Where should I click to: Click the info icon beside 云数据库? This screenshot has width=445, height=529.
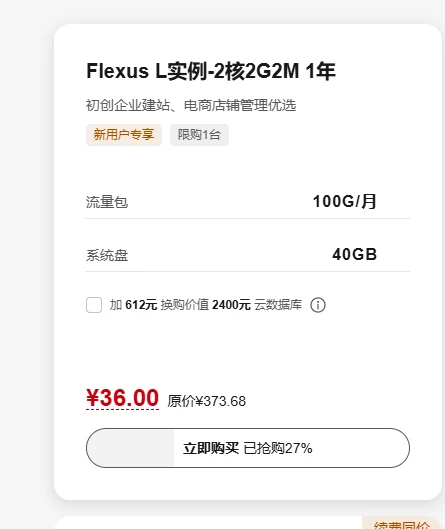pos(318,305)
